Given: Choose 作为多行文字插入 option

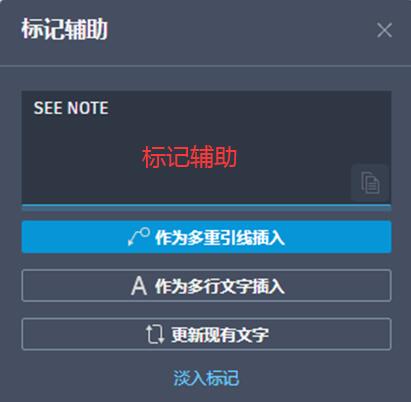Looking at the screenshot, I should coord(206,286).
